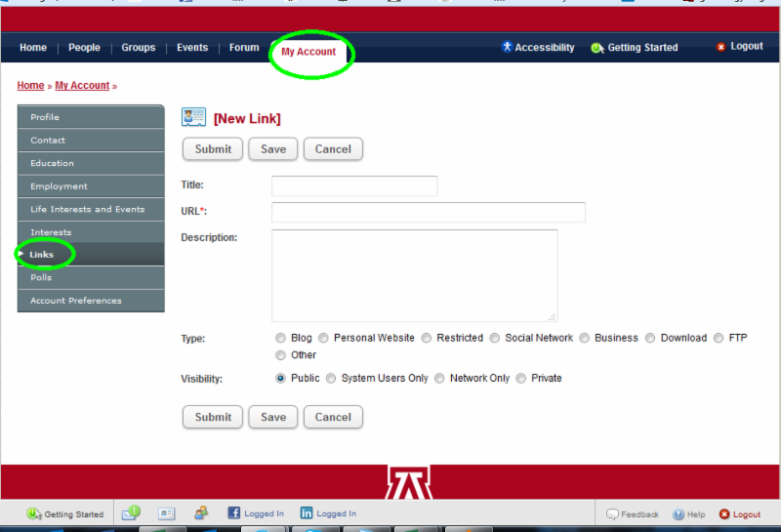
Task: Click red Logout icon in top bar
Action: click(720, 47)
